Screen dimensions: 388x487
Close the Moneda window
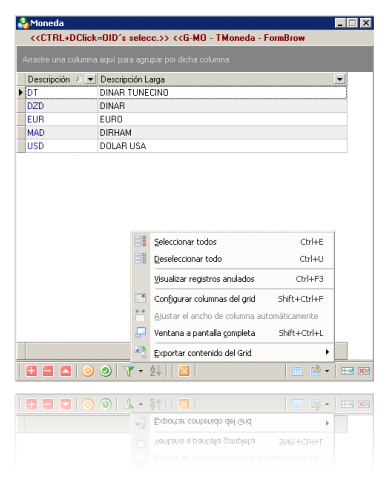point(366,23)
